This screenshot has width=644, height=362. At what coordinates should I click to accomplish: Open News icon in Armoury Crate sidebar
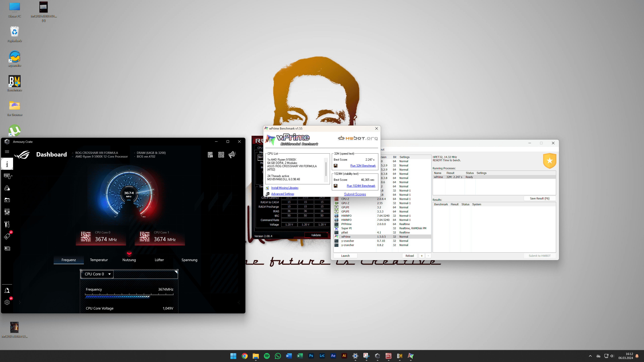[7, 248]
